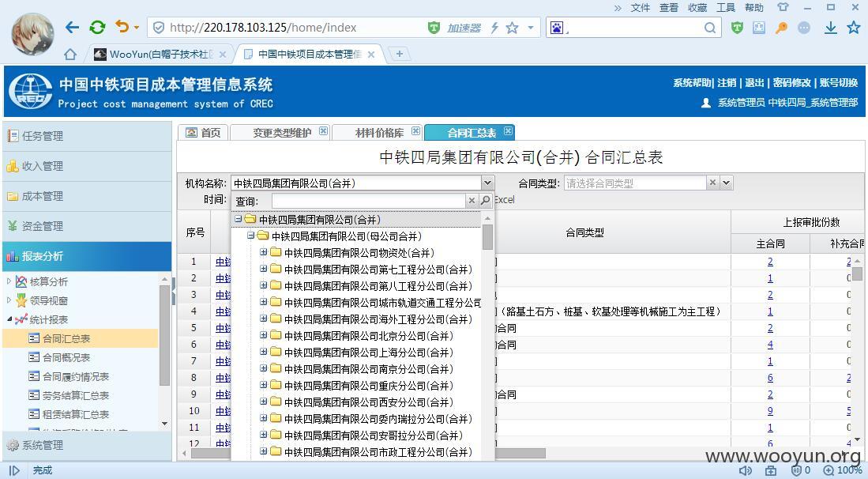Close the 合同汇总表 tab
The height and width of the screenshot is (479, 868).
tap(508, 131)
